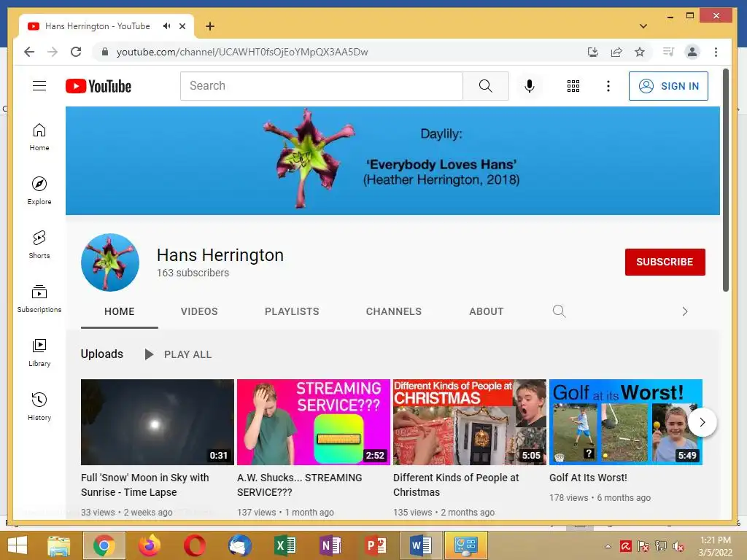The width and height of the screenshot is (747, 560).
Task: Open Explore in the sidebar
Action: tap(39, 190)
